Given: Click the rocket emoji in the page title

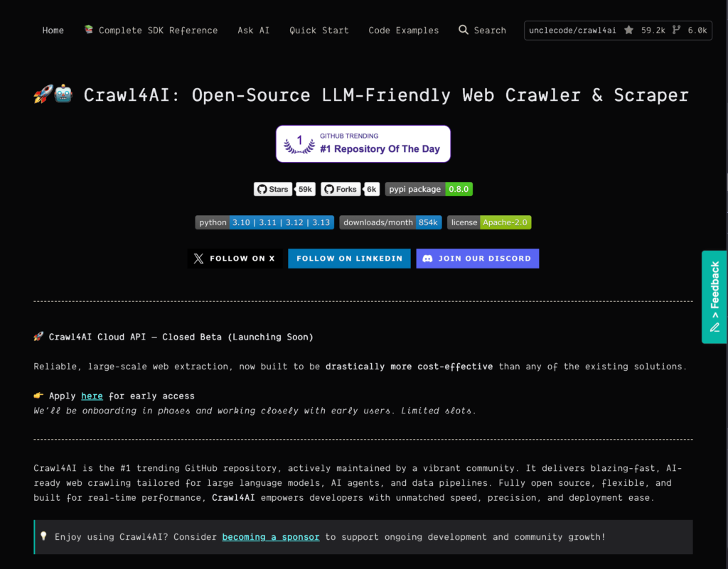Looking at the screenshot, I should click(43, 93).
